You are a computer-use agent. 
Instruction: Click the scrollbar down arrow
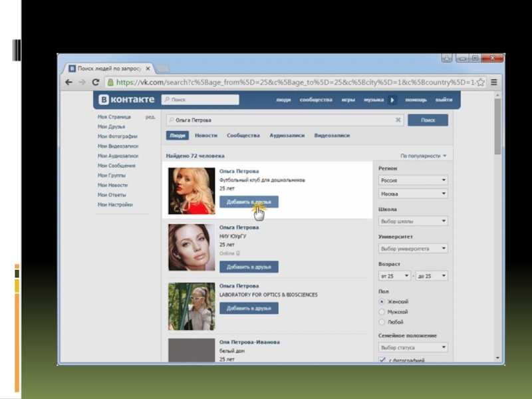[x=497, y=358]
